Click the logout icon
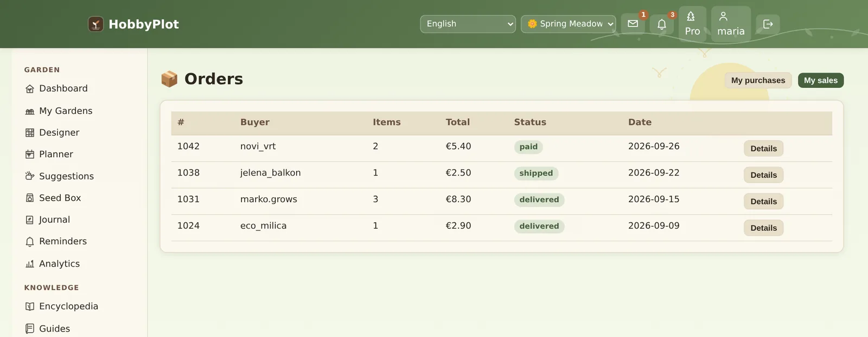This screenshot has height=337, width=868. point(768,24)
